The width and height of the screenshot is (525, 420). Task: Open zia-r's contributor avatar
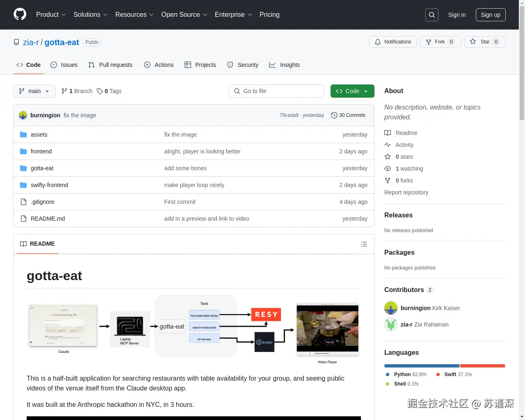pyautogui.click(x=391, y=324)
